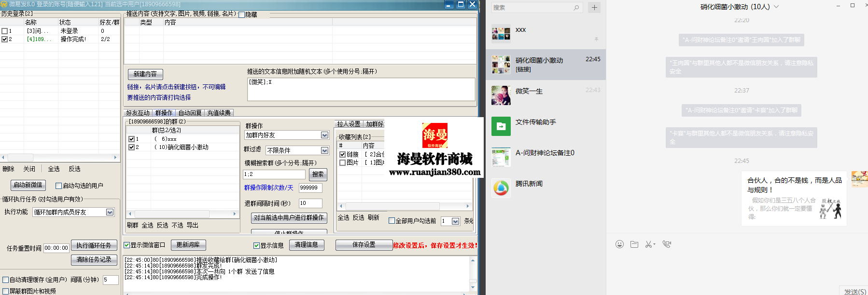Minimize the WeChat chat window
The height and width of the screenshot is (295, 868).
(x=838, y=5)
